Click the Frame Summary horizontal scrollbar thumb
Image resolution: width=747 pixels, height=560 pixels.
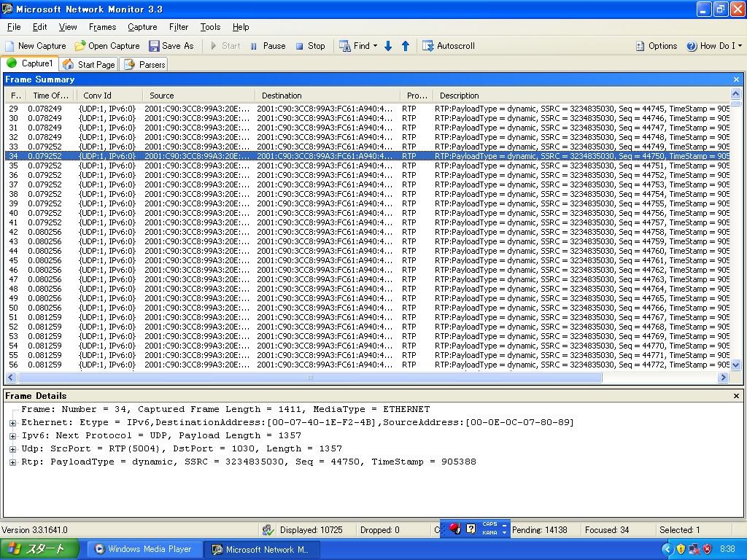pos(309,378)
